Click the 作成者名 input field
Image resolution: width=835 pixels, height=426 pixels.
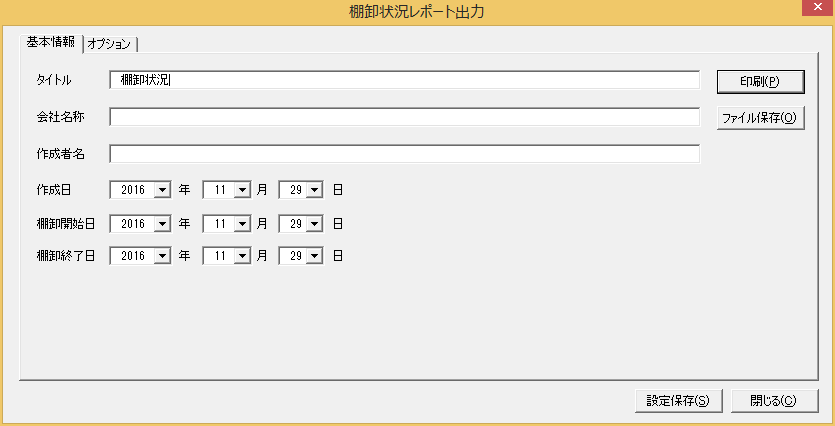click(x=405, y=154)
